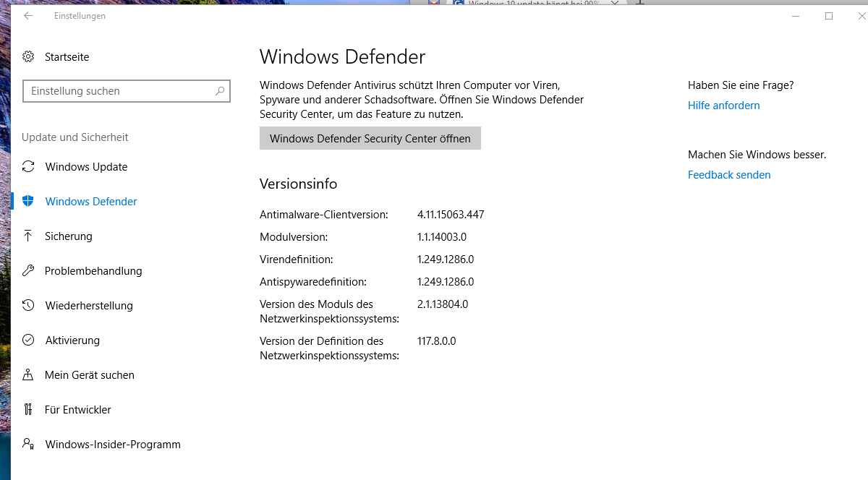Click the Feedback senden link
Screen dimensions: 868x480
click(x=729, y=175)
